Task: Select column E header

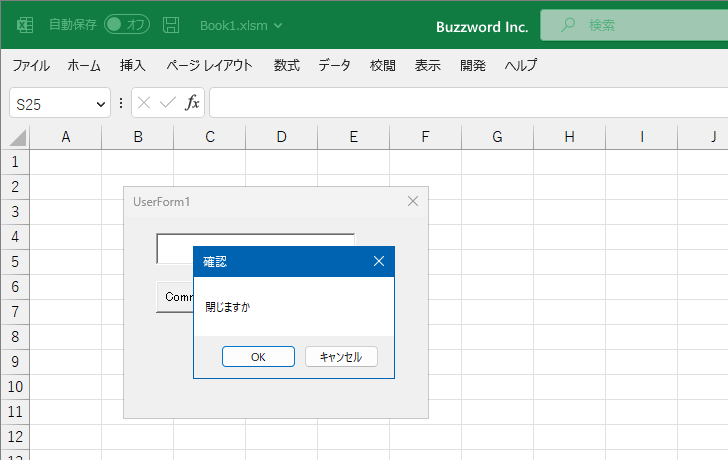Action: [x=353, y=137]
